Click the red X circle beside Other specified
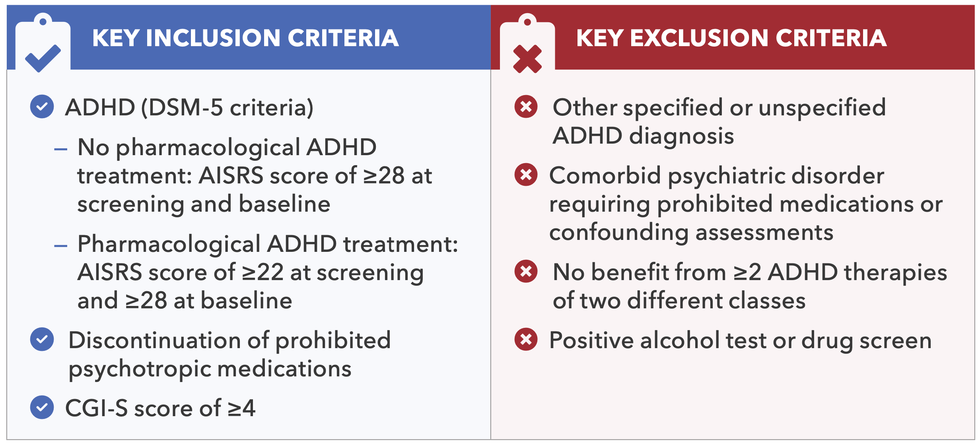 pos(526,107)
